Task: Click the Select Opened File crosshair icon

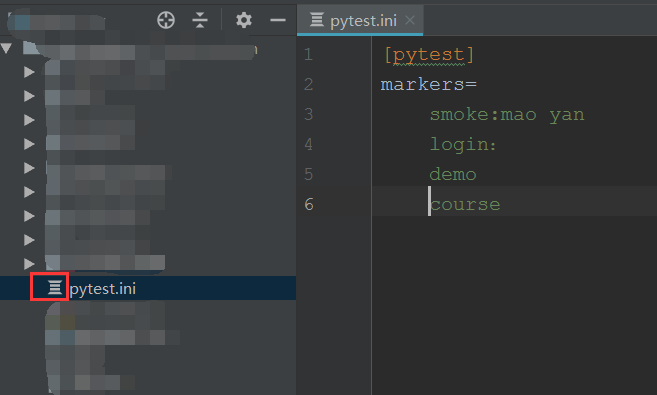Action: (166, 20)
